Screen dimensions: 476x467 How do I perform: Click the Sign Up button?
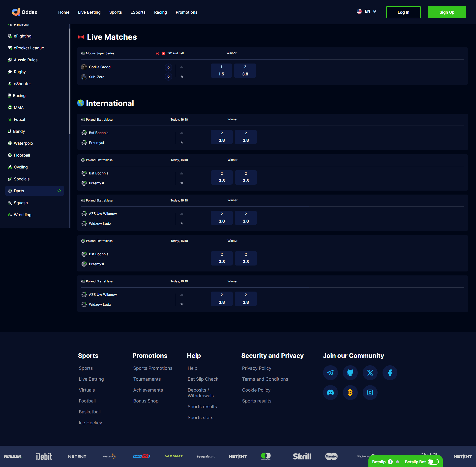coord(447,12)
